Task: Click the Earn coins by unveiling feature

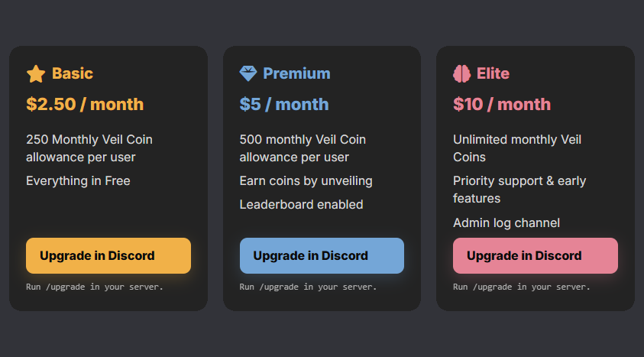Action: (x=306, y=181)
